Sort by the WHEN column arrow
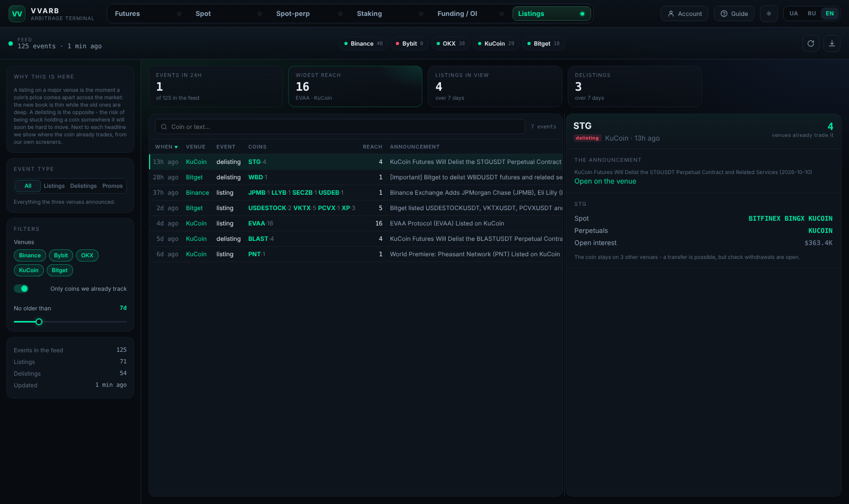The image size is (849, 504). coord(176,147)
